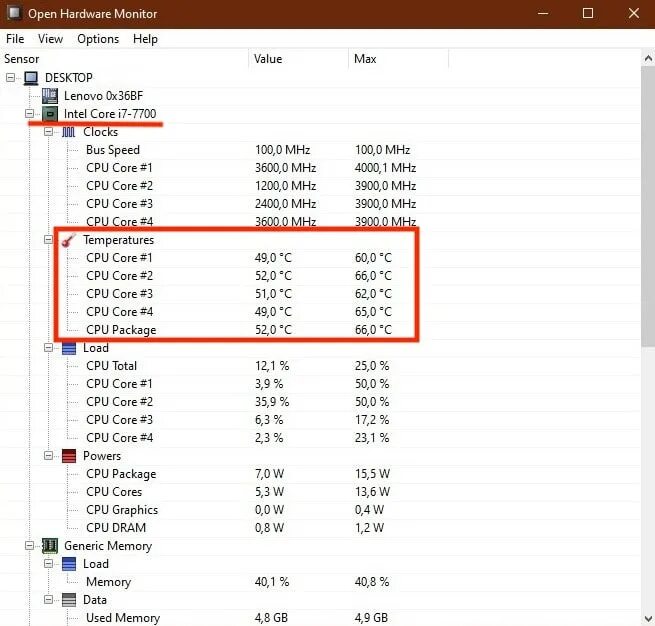Screen dimensions: 655x626
Task: Click the vertical scrollbar thumb
Action: [x=648, y=207]
